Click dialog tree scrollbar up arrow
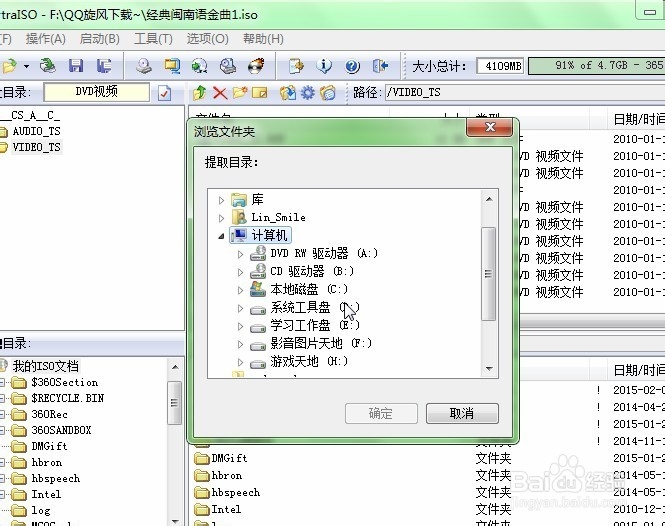This screenshot has width=665, height=526. point(489,199)
